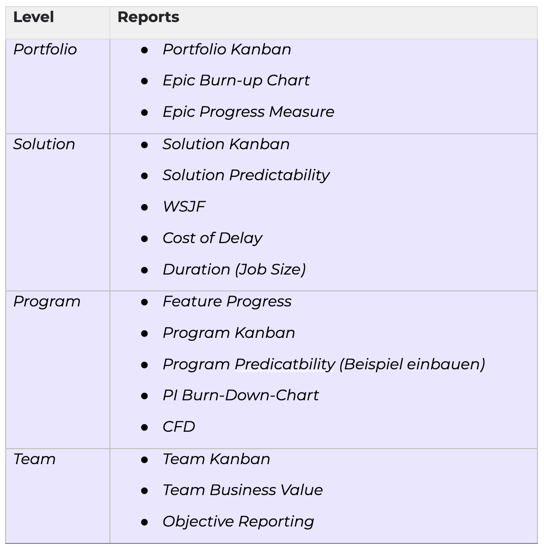This screenshot has width=544, height=550.
Task: Click the Level column header
Action: click(x=33, y=17)
